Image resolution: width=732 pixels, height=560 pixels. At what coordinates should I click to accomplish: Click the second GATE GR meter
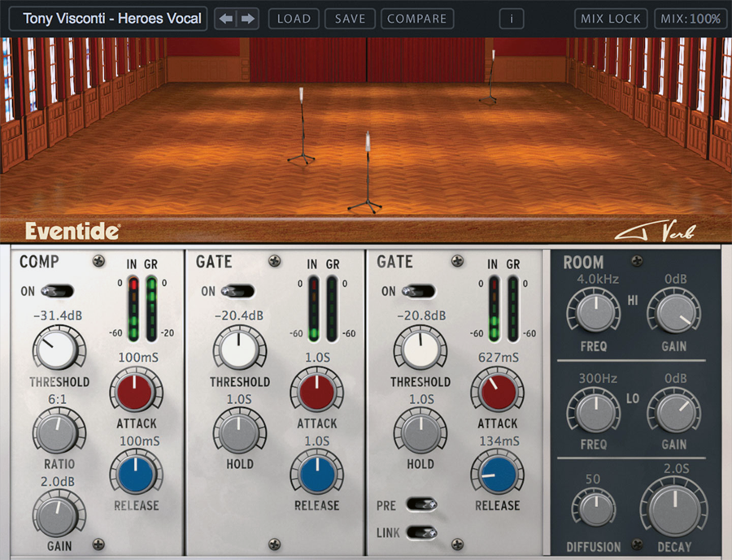[512, 309]
